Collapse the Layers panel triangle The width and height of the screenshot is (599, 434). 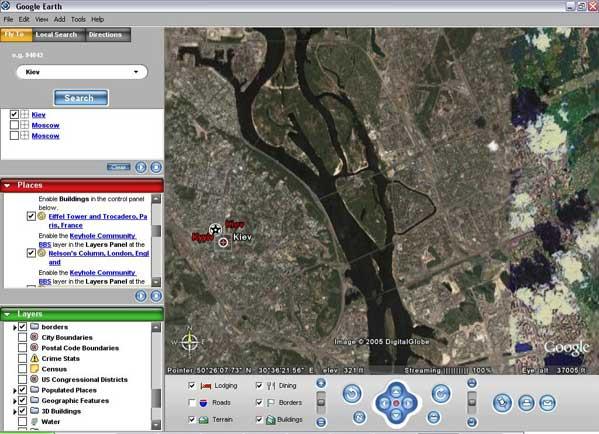[x=7, y=314]
